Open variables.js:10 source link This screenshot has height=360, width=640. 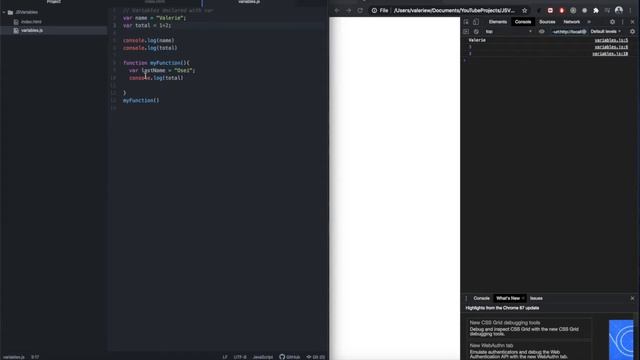click(x=610, y=53)
